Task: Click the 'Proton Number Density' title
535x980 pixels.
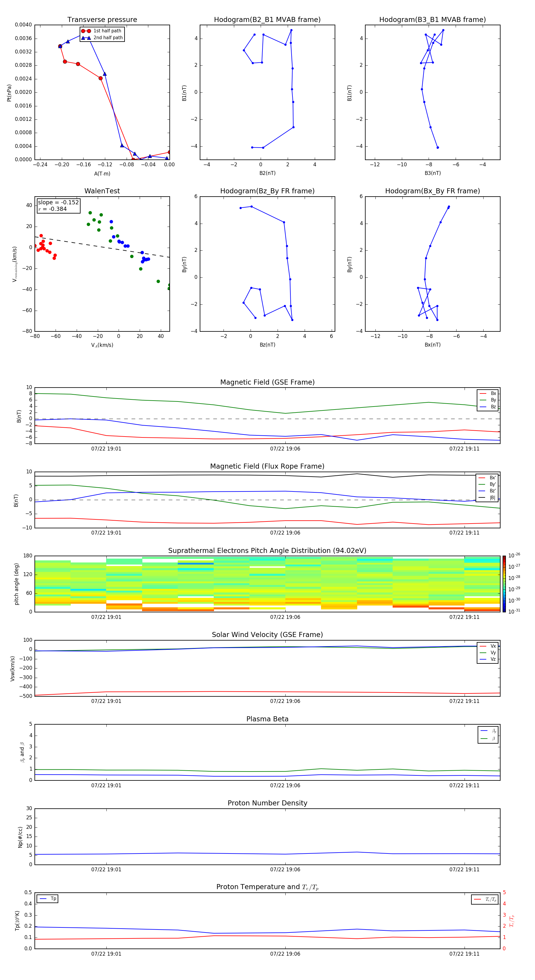Action: pyautogui.click(x=267, y=804)
